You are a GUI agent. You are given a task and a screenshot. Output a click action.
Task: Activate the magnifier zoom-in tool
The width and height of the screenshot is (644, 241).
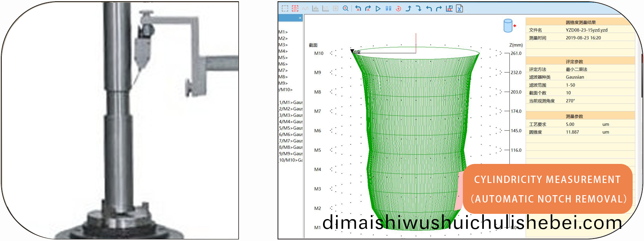click(x=346, y=8)
